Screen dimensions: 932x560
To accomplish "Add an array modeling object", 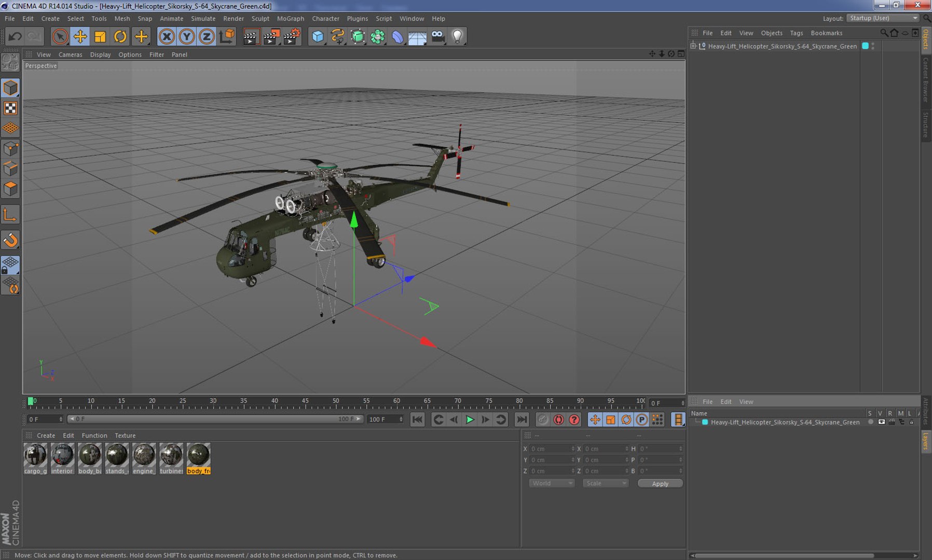I will click(x=378, y=36).
